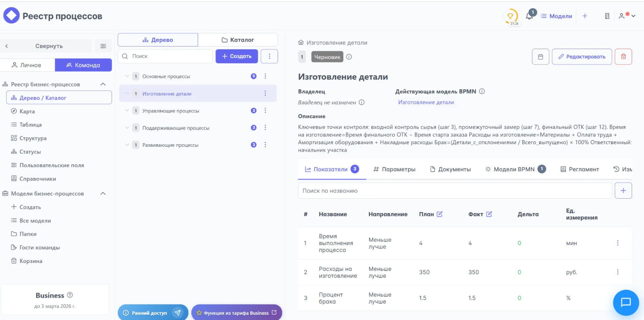Open menu for Управляющие процессы row
644x320 pixels.
coord(265,110)
